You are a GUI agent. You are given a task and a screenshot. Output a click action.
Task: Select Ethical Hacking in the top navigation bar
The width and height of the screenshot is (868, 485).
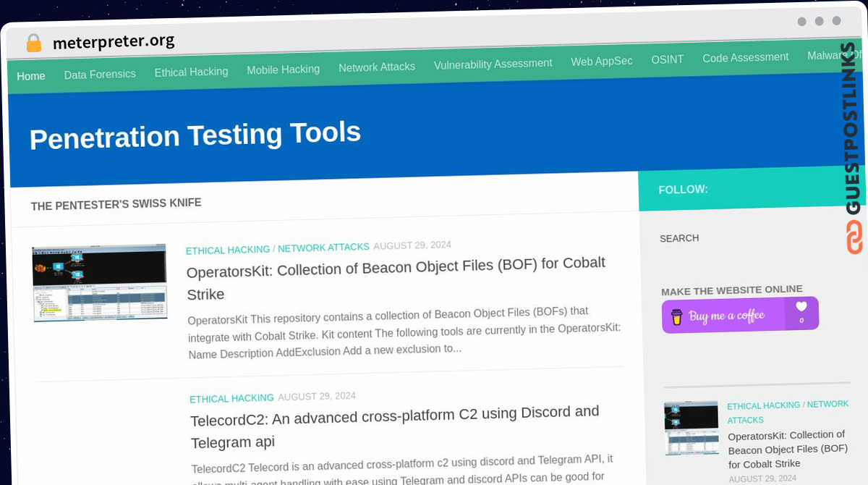point(191,72)
